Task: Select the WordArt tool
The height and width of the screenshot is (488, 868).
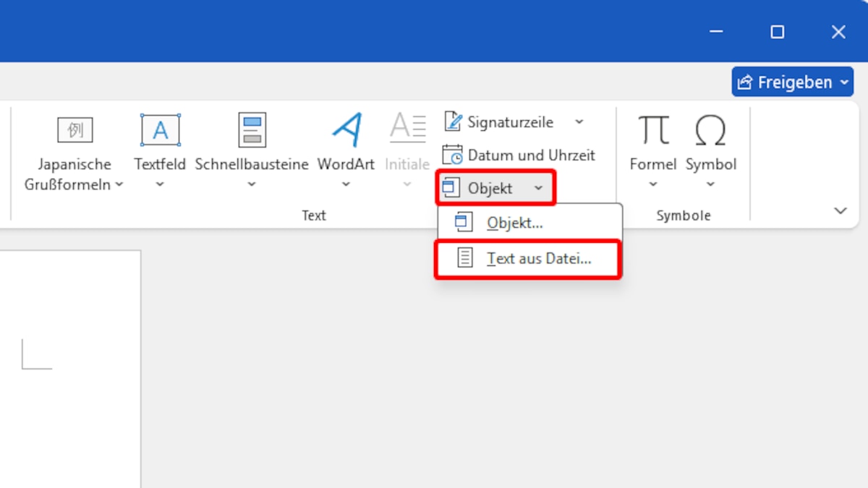Action: click(x=346, y=141)
